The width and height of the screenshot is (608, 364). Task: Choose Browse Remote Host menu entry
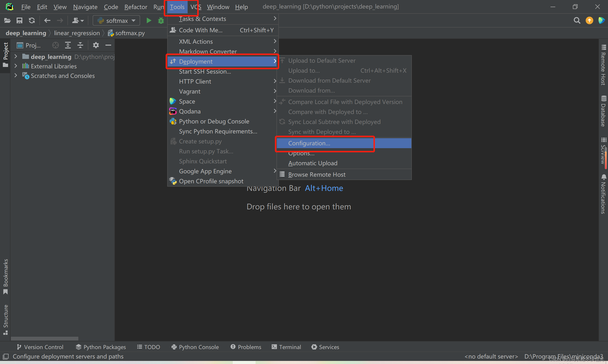point(317,175)
